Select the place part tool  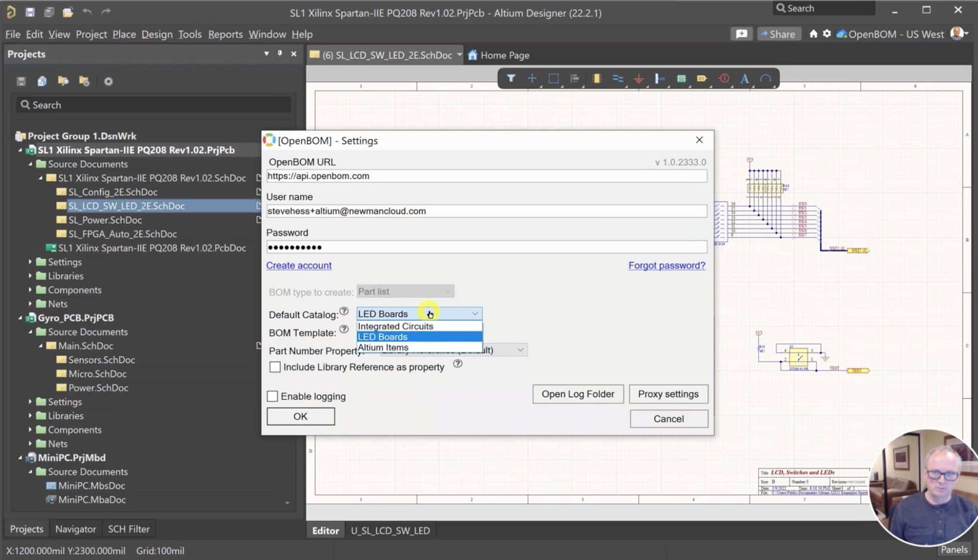(596, 78)
